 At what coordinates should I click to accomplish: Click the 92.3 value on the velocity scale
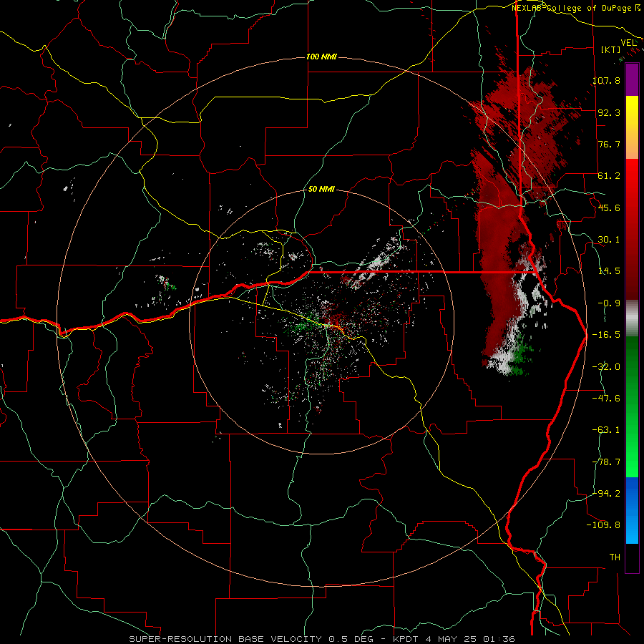coord(609,112)
